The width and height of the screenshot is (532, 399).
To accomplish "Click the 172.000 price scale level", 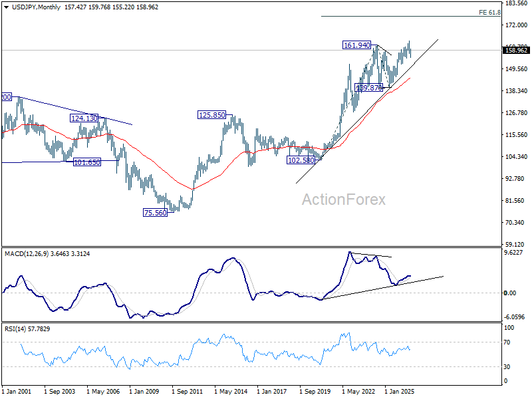I will (517, 25).
